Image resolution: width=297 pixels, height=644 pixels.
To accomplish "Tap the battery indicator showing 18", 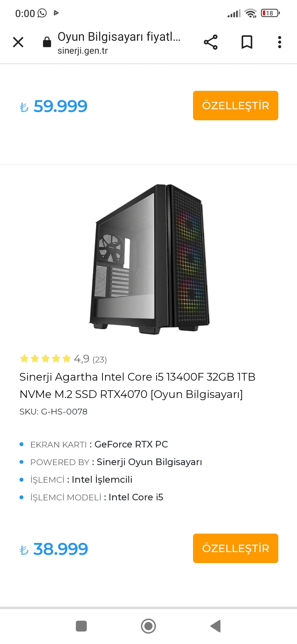I will pyautogui.click(x=270, y=13).
